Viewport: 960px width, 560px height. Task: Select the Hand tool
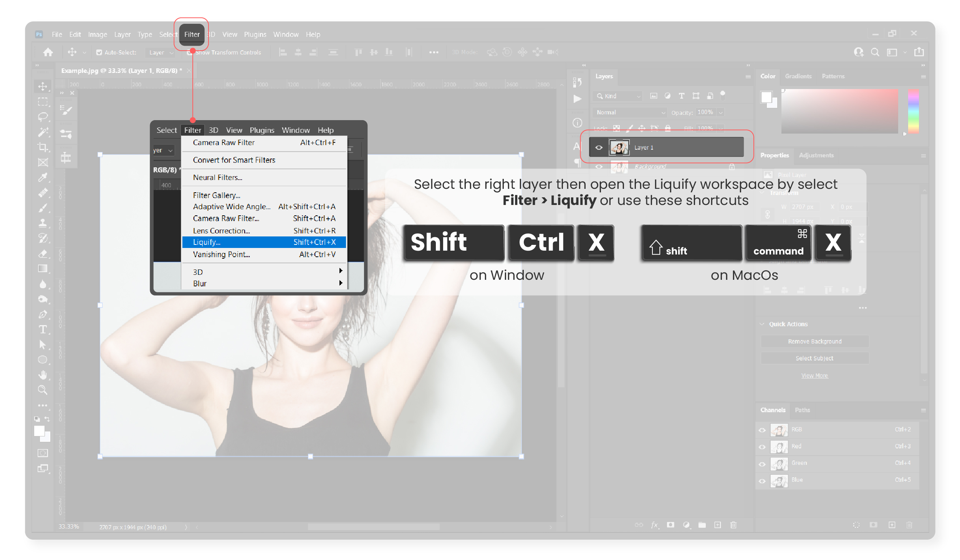[43, 375]
